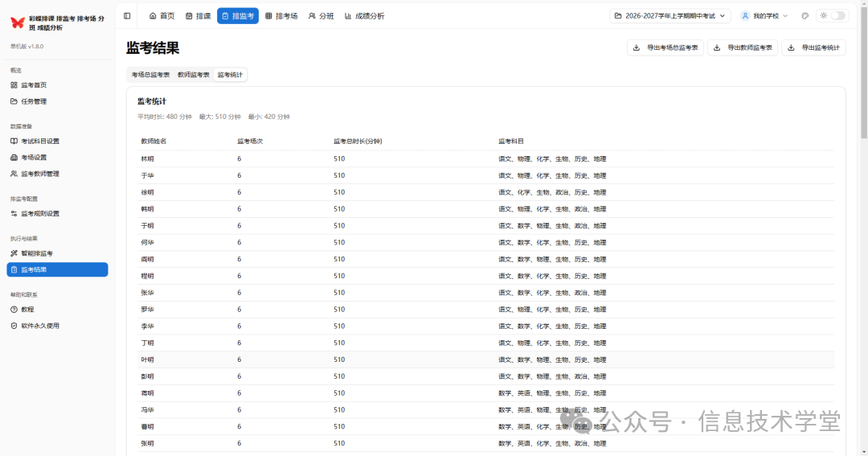868x456 pixels.
Task: Collapse the sidebar panel icon
Action: (x=127, y=16)
